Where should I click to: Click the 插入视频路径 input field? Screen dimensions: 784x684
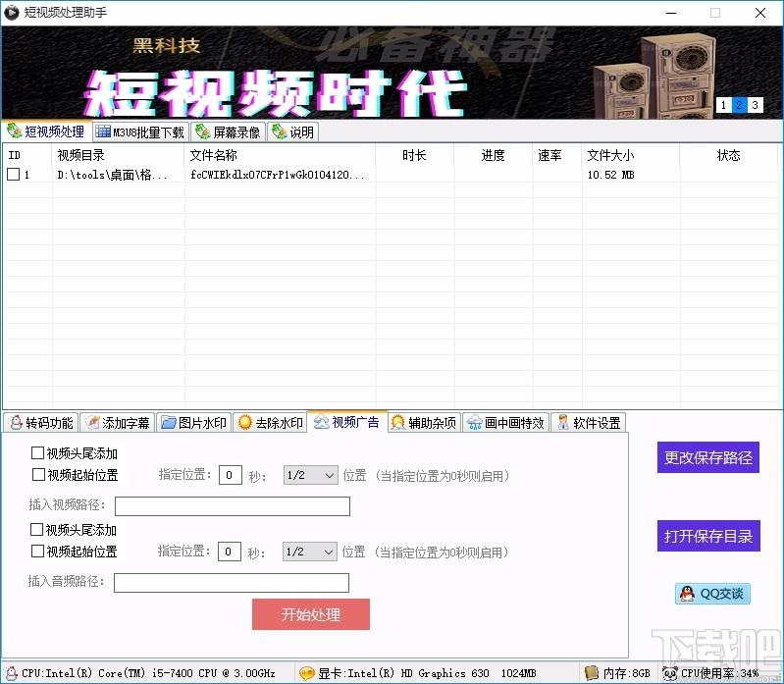(232, 506)
